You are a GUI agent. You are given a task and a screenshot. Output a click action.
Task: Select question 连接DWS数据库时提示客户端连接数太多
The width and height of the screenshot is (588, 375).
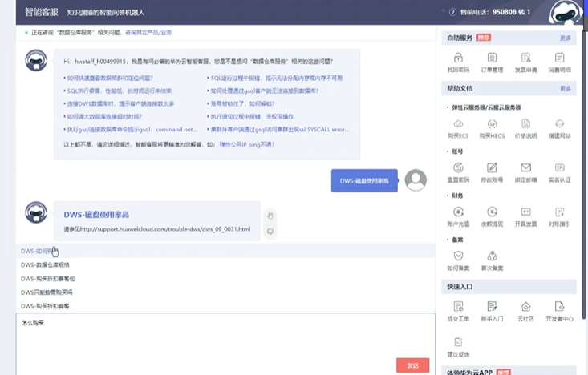click(x=120, y=104)
